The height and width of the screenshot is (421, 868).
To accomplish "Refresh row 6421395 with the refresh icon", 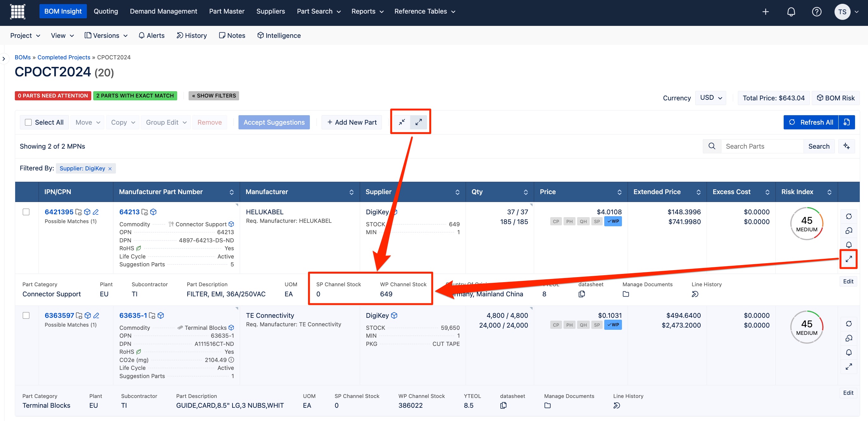I will pyautogui.click(x=848, y=216).
